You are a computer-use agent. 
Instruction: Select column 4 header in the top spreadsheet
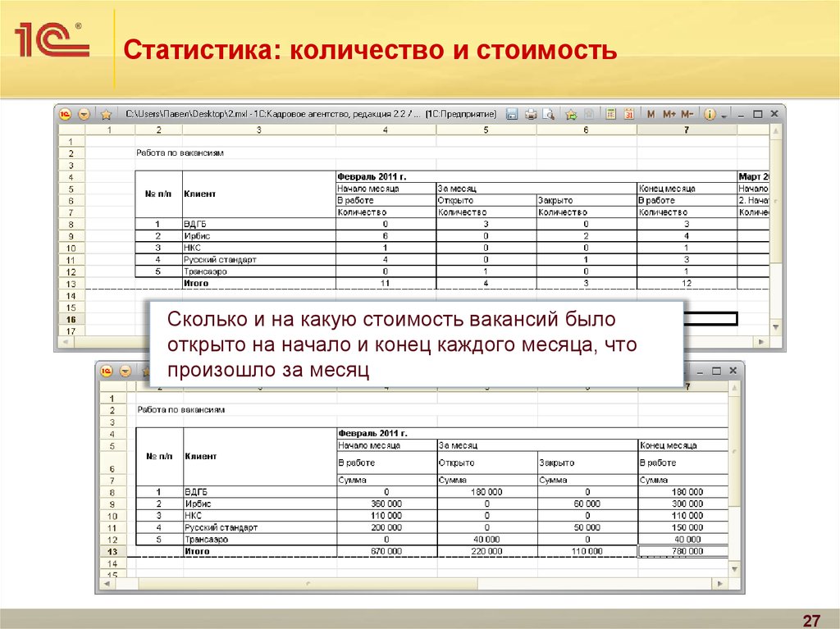pos(385,130)
